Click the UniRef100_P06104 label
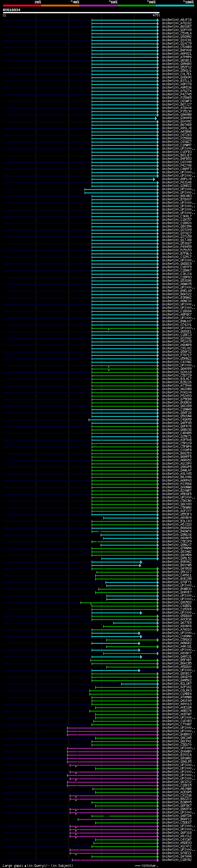Screen dimensions: 197x868 [x=177, y=393]
